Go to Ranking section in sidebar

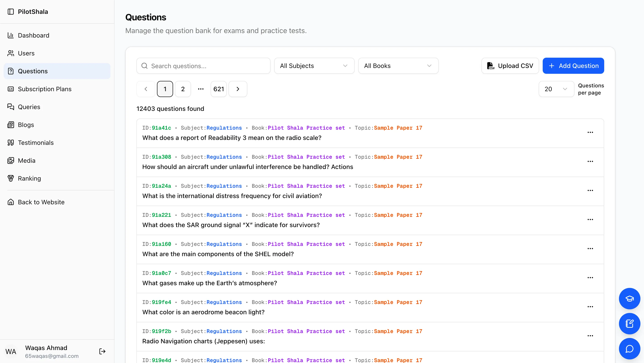(x=29, y=178)
